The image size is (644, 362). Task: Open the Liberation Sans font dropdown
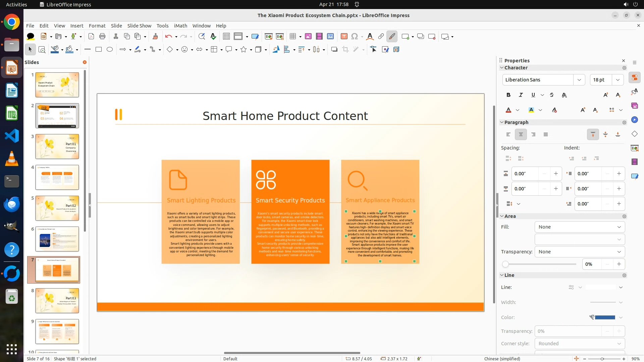point(579,80)
